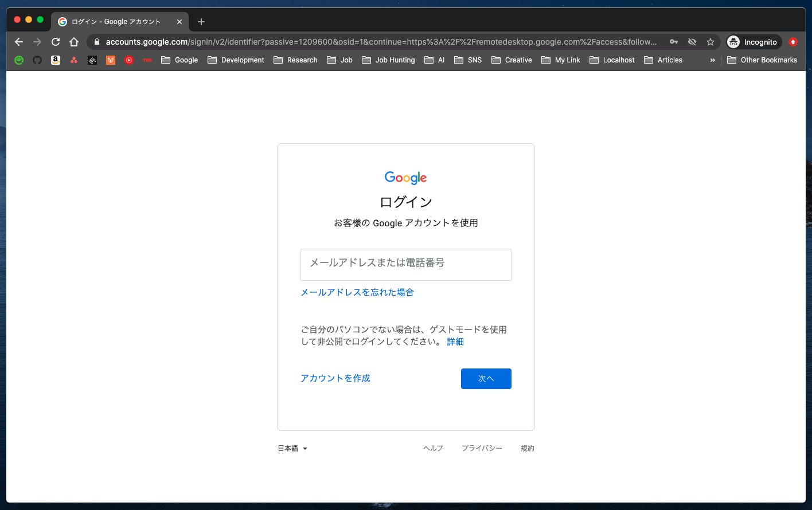Viewport: 812px width, 510px height.
Task: Open the GitHub bookmark
Action: 37,60
